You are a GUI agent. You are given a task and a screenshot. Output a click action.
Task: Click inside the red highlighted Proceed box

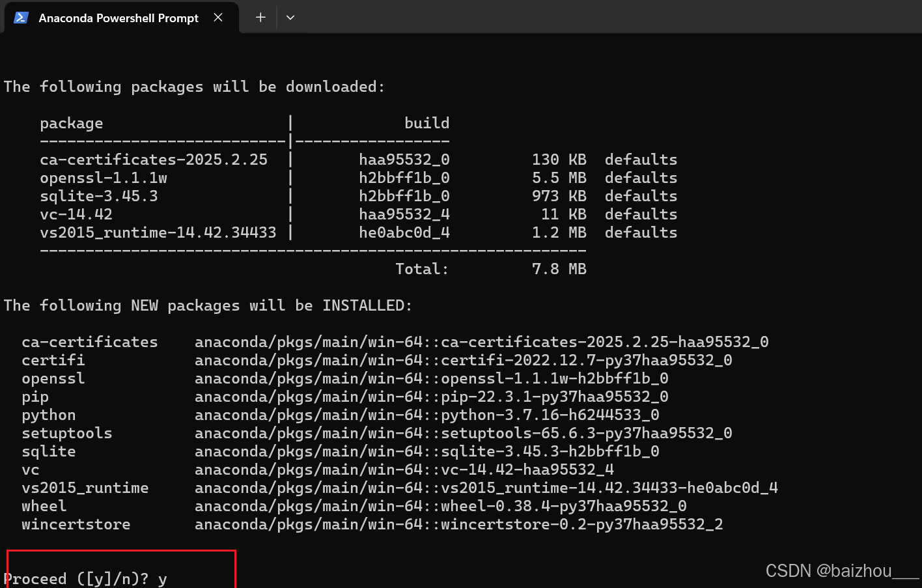[x=120, y=570]
